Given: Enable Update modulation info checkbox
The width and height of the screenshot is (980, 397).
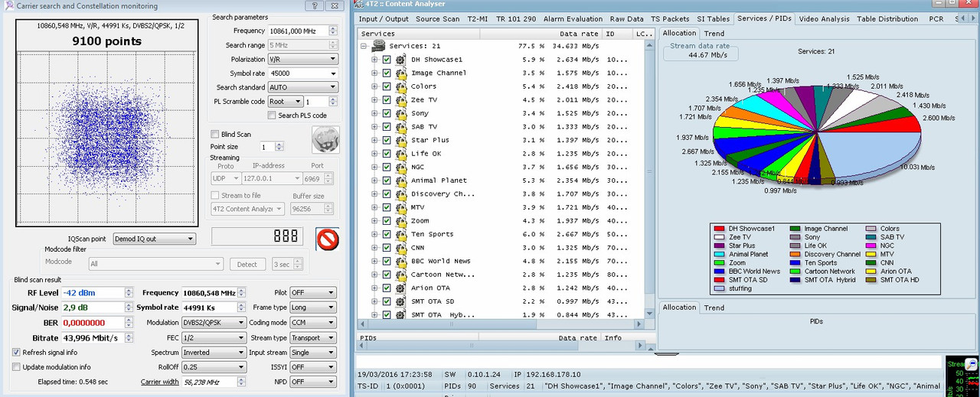Looking at the screenshot, I should coord(16,367).
